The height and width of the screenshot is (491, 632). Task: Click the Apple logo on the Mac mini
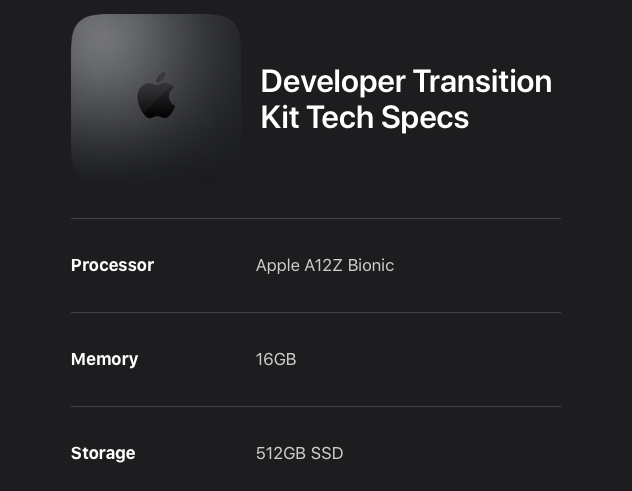[x=156, y=96]
